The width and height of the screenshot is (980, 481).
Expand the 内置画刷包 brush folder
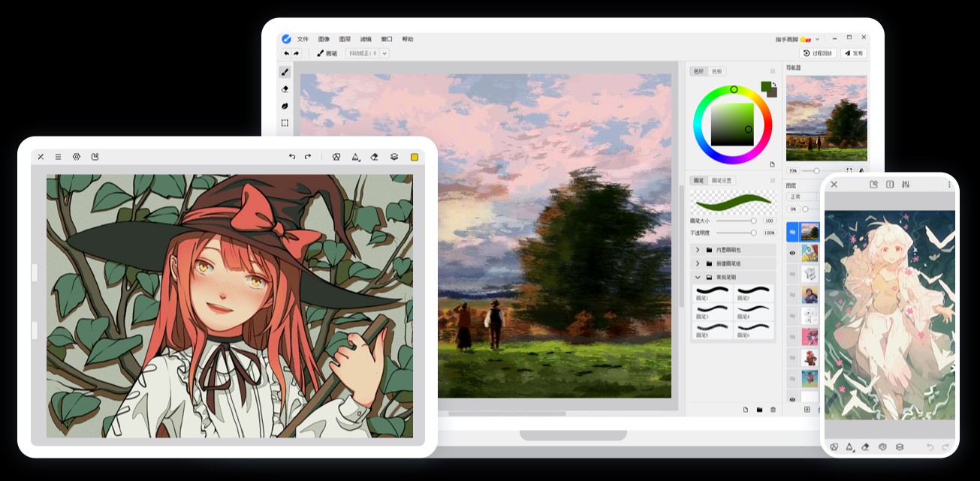click(698, 250)
